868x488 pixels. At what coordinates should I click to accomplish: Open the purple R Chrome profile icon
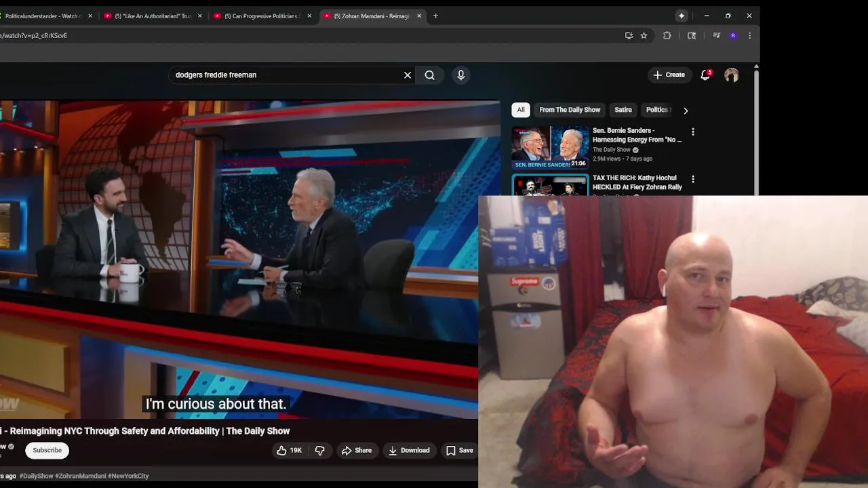(x=733, y=35)
